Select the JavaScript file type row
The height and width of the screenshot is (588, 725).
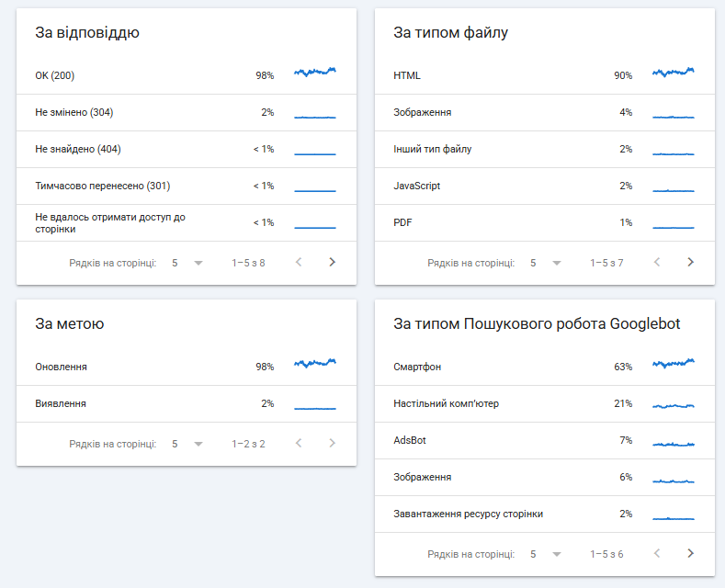(x=545, y=186)
